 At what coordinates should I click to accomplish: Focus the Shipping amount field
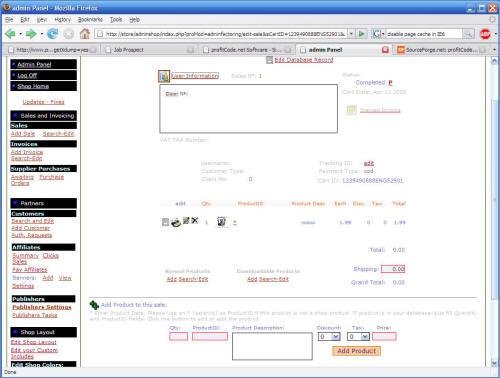click(393, 269)
